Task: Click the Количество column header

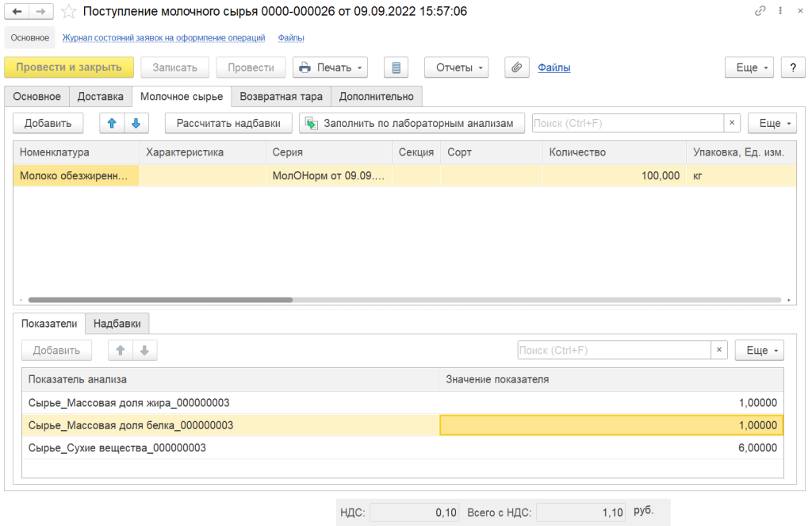Action: [615, 152]
